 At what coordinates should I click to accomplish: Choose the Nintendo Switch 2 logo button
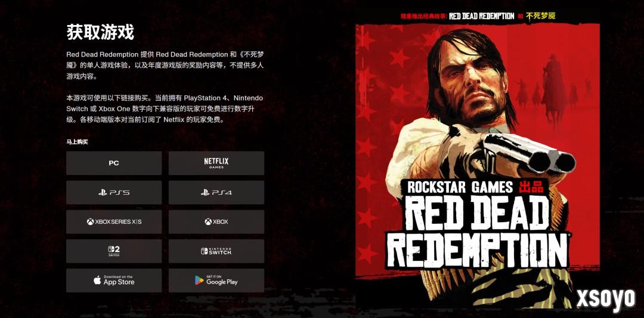click(114, 251)
